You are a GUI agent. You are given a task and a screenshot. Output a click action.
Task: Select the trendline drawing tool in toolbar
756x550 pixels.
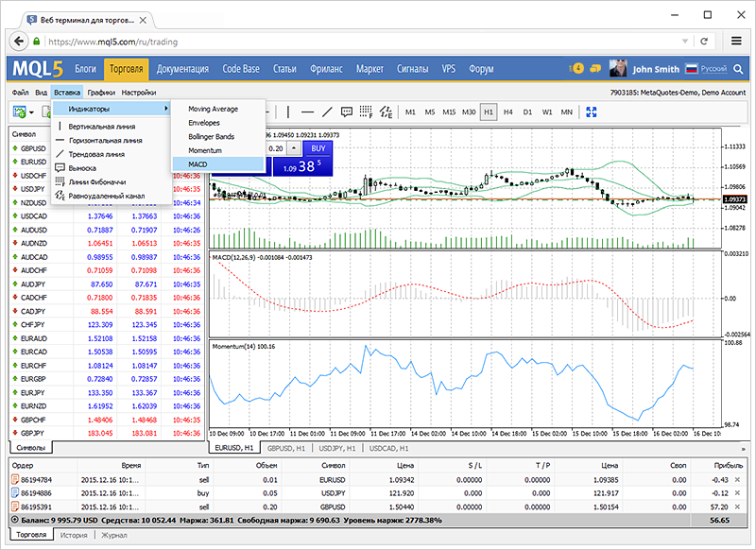[x=328, y=112]
